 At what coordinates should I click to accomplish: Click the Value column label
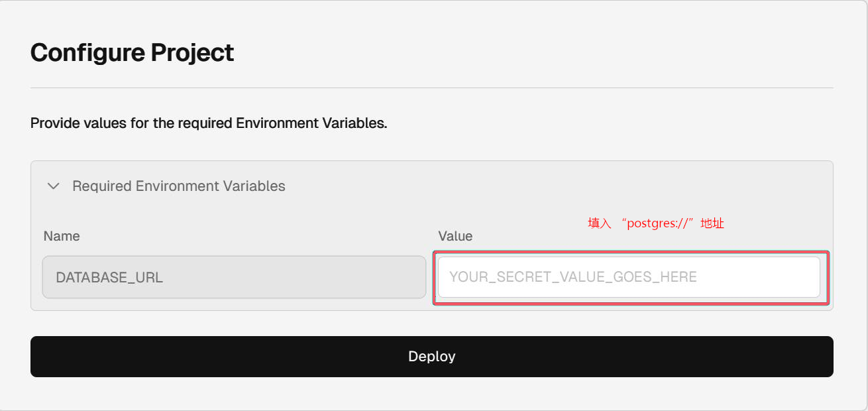(455, 236)
